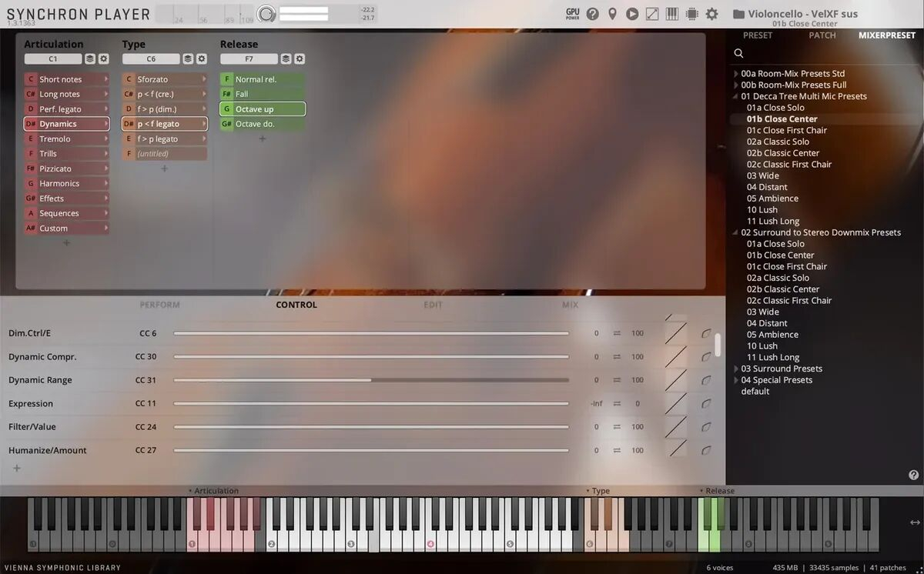Expand the 03 Surround Presets folder

[x=736, y=369]
